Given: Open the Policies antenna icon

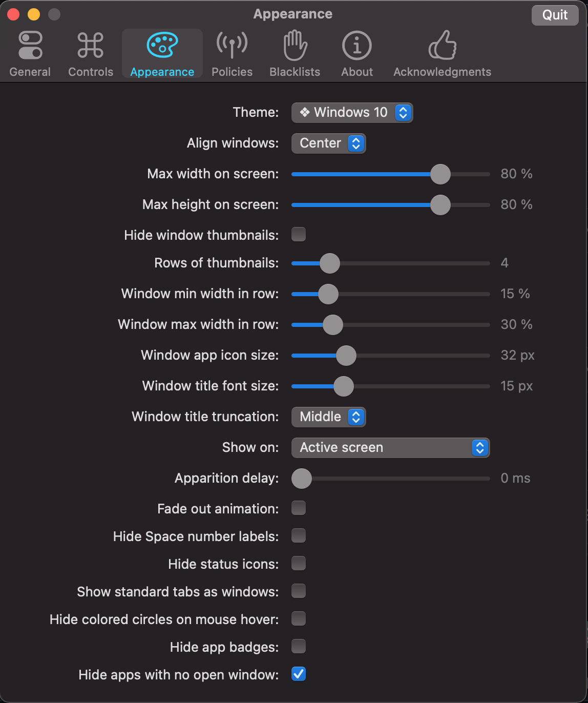Looking at the screenshot, I should pyautogui.click(x=232, y=46).
